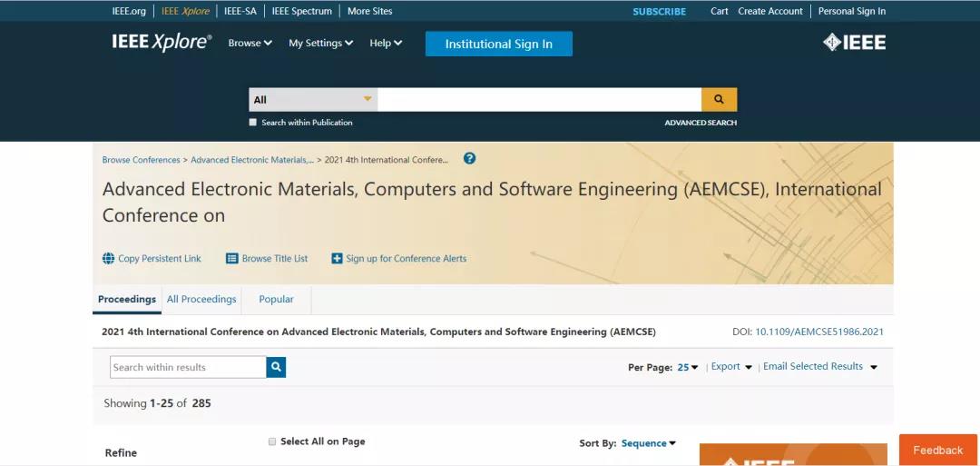The width and height of the screenshot is (980, 466).
Task: Open IEEE.org site link
Action: 129,11
